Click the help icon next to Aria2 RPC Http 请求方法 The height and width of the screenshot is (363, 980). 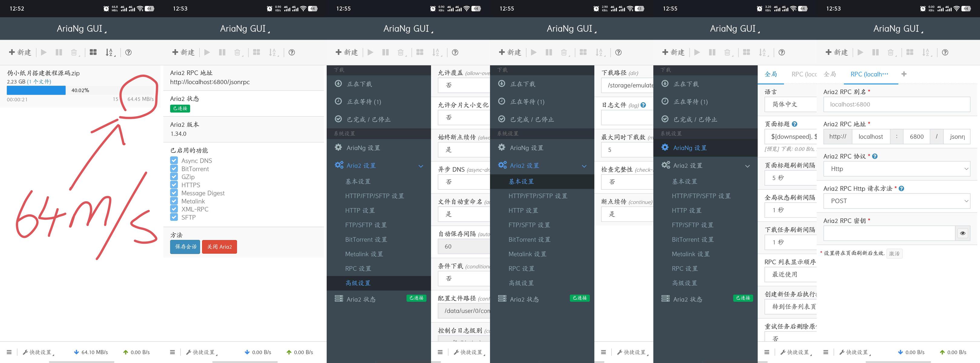point(902,188)
